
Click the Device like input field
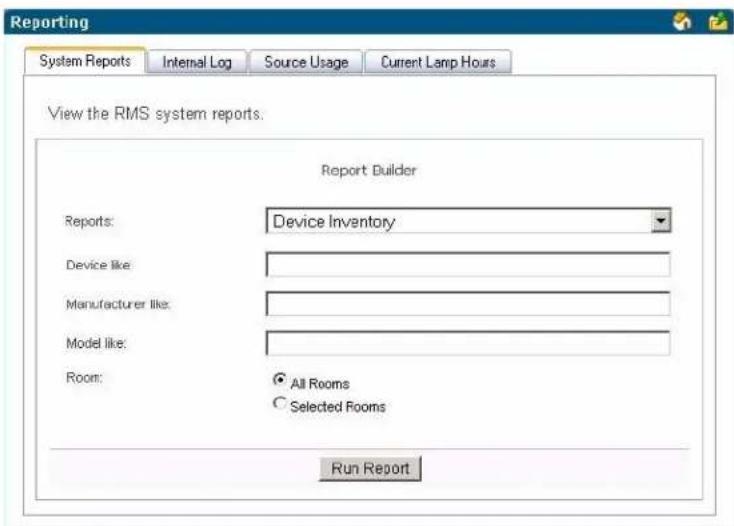tap(468, 264)
